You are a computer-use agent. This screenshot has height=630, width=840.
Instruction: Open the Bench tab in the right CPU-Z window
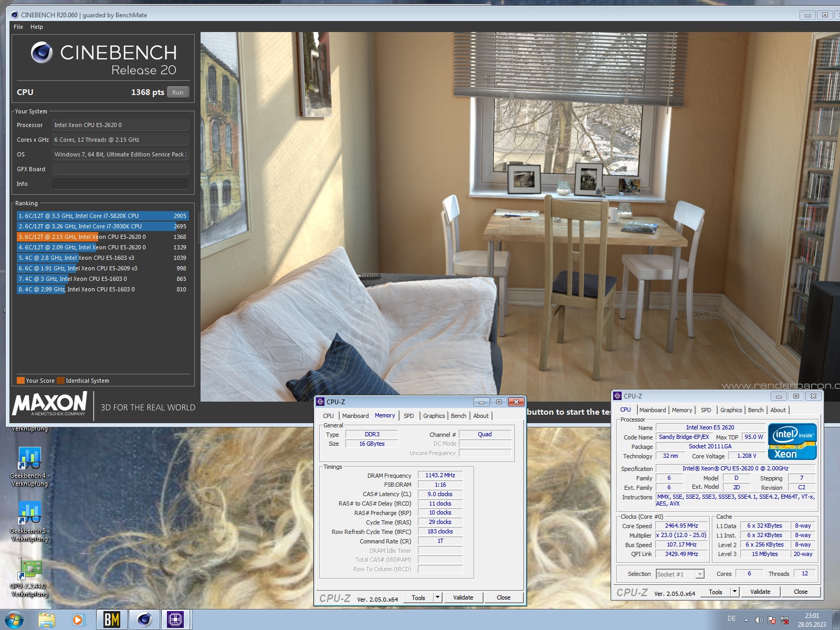(756, 410)
